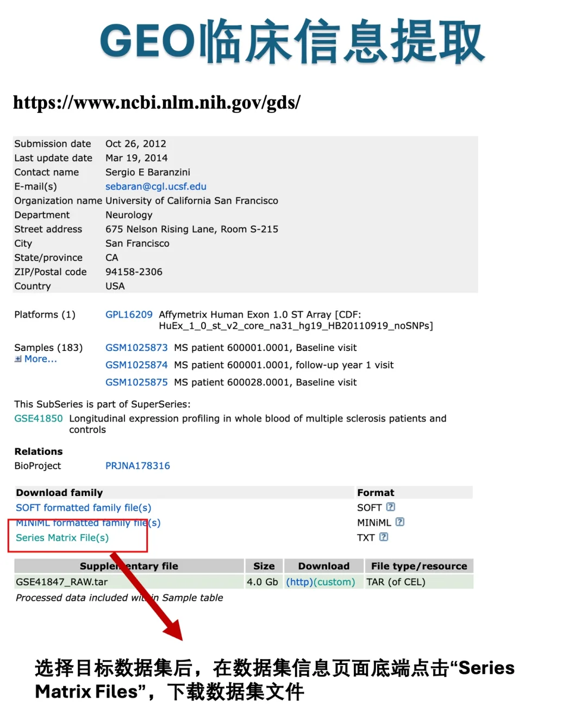Open platform GPL16209
Image resolution: width=587 pixels, height=728 pixels.
129,315
